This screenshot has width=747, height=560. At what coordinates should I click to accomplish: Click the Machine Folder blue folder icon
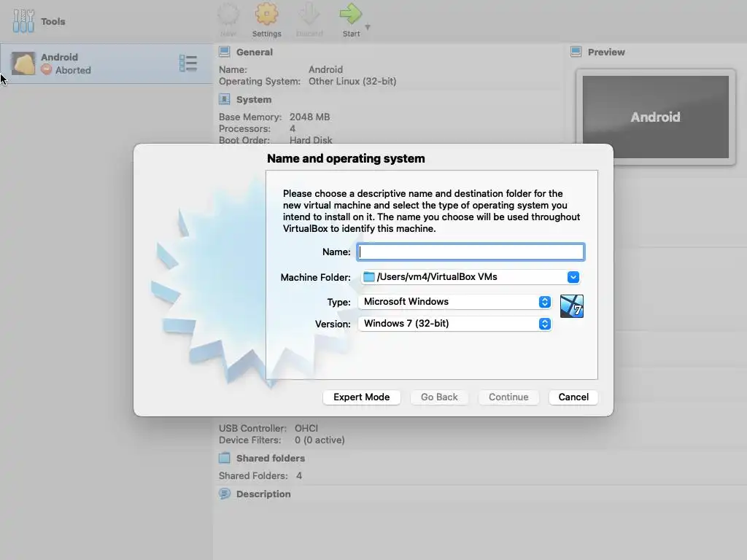coord(368,276)
